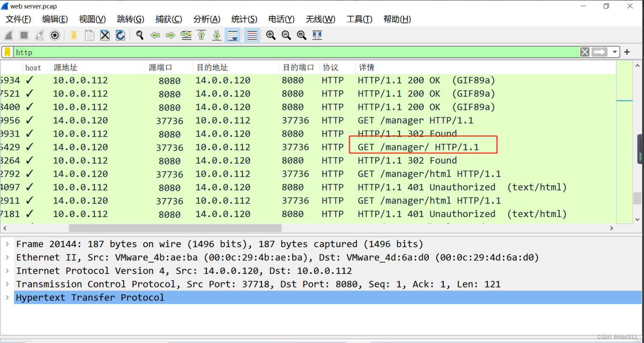The width and height of the screenshot is (644, 343).
Task: Click into the http display filter field
Action: click(296, 52)
